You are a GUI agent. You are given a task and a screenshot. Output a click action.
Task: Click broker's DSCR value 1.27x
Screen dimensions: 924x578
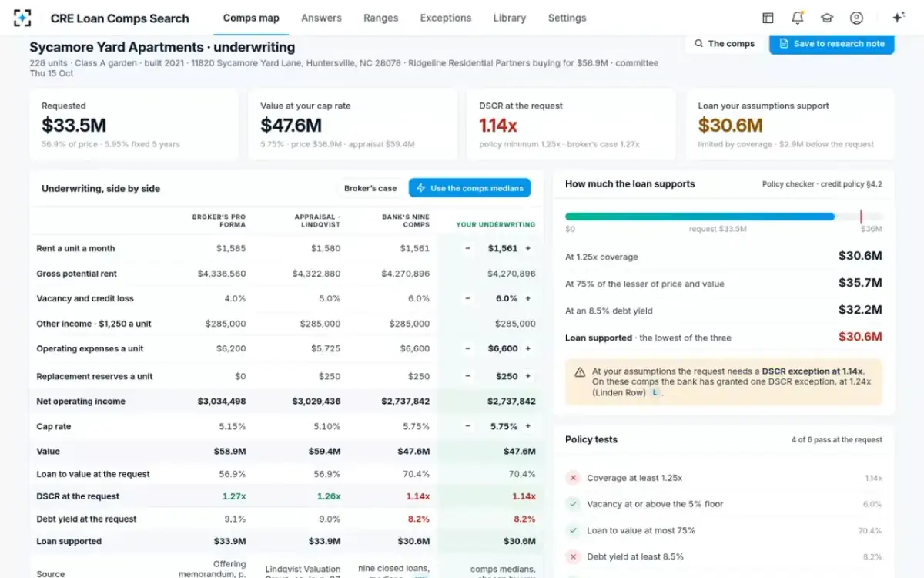(x=234, y=496)
